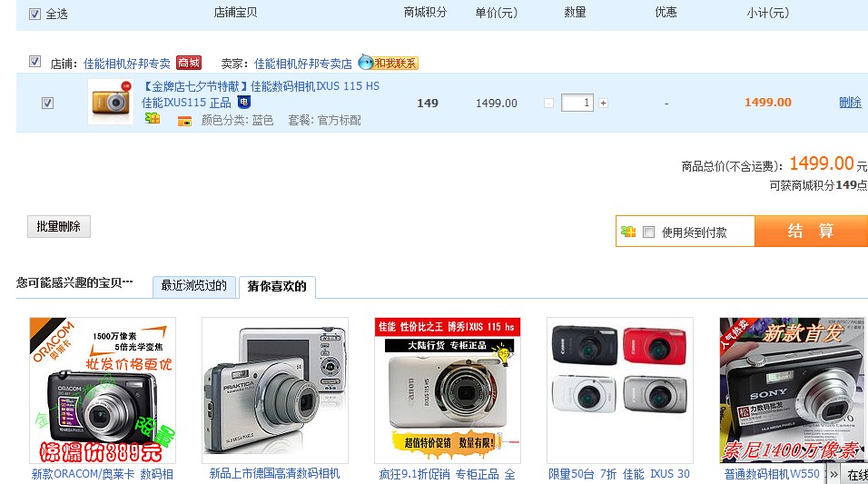This screenshot has width=868, height=484.
Task: Open the 疯狂9.1折促销 专柜正品 link
Action: [448, 474]
